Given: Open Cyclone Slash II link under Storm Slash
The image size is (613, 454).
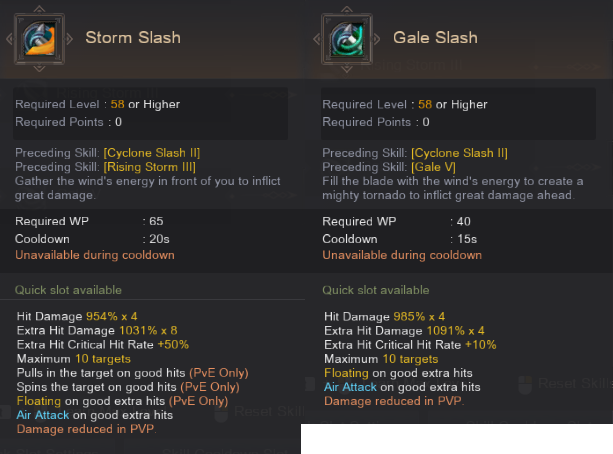Looking at the screenshot, I should [152, 153].
